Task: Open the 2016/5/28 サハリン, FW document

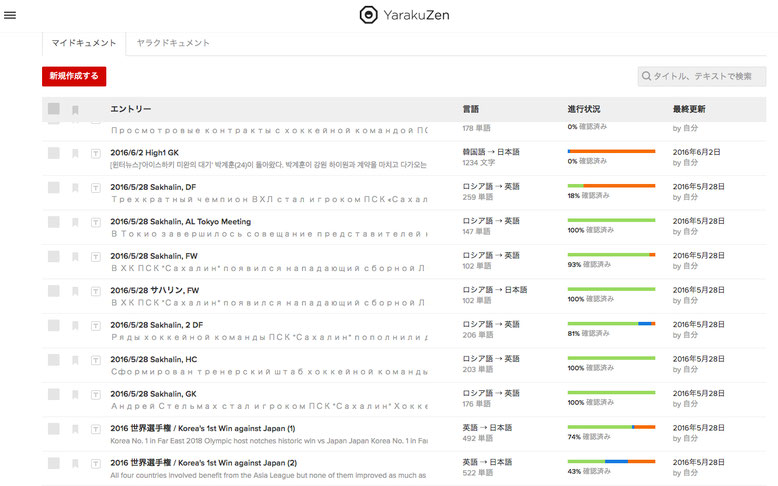Action: (x=155, y=290)
